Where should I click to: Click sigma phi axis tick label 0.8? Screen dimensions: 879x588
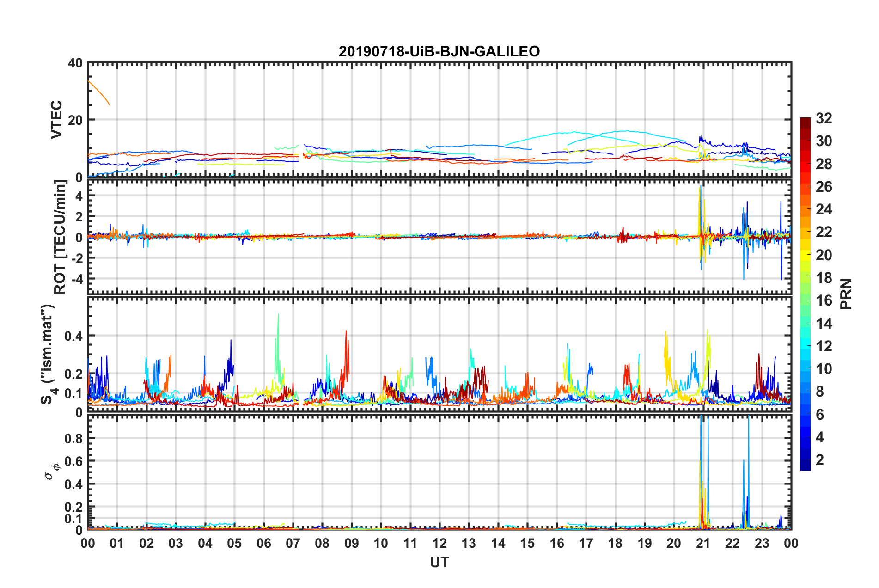click(73, 438)
